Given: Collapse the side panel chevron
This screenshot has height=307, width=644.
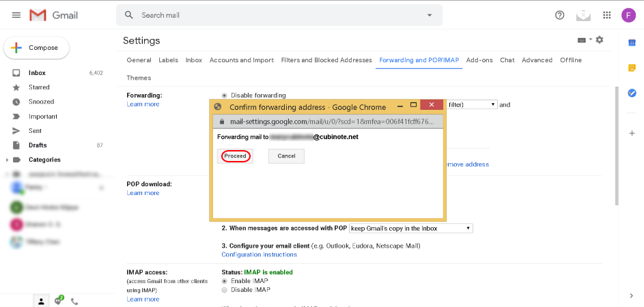Looking at the screenshot, I should point(632,295).
